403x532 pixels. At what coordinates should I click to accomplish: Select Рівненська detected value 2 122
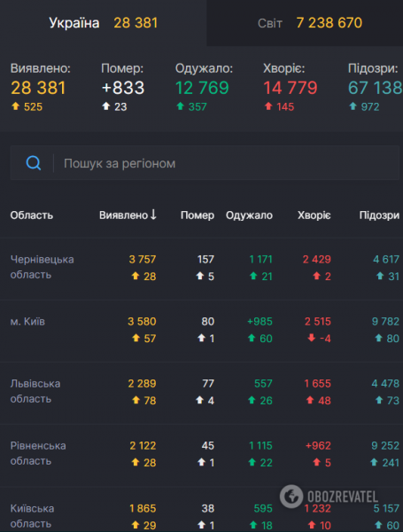pos(143,446)
